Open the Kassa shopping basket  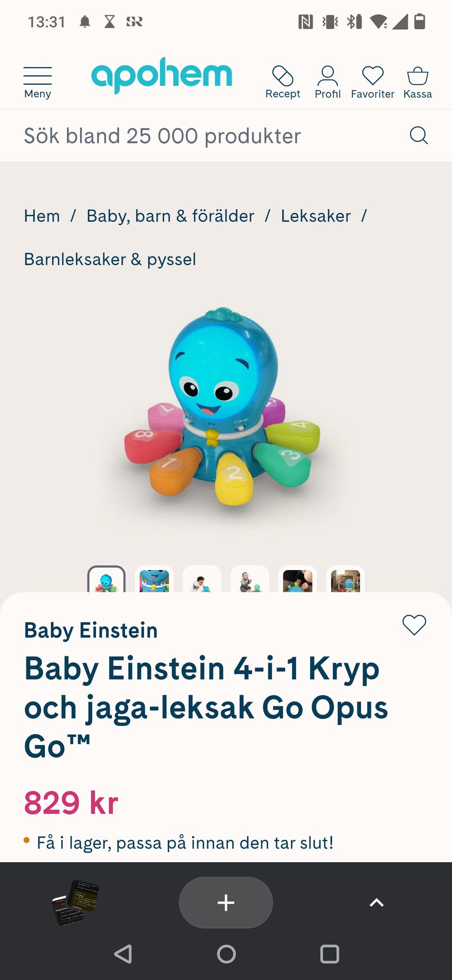tap(418, 82)
